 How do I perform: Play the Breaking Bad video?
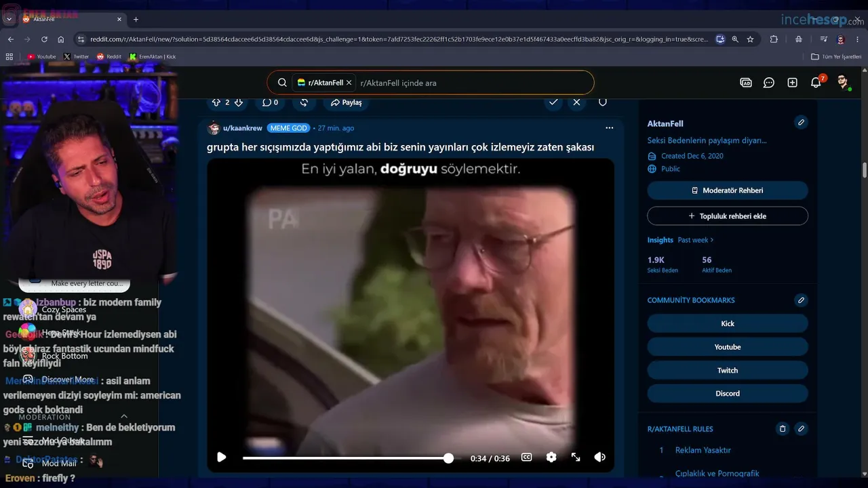click(x=221, y=457)
